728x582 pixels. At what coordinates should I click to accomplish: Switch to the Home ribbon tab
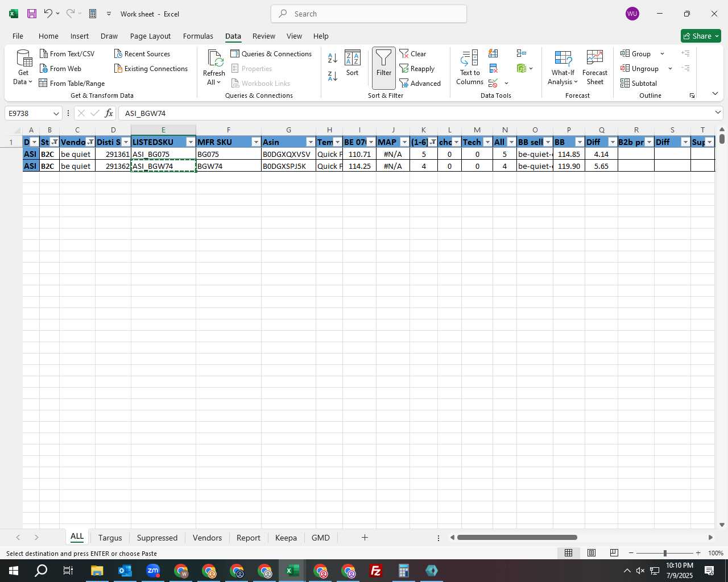click(x=48, y=36)
